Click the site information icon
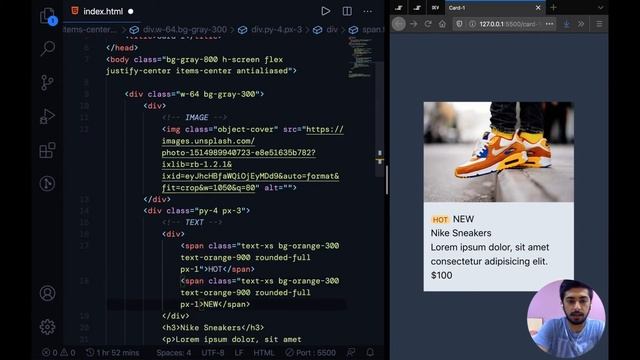Viewport: 640px width, 360px height. (472, 24)
